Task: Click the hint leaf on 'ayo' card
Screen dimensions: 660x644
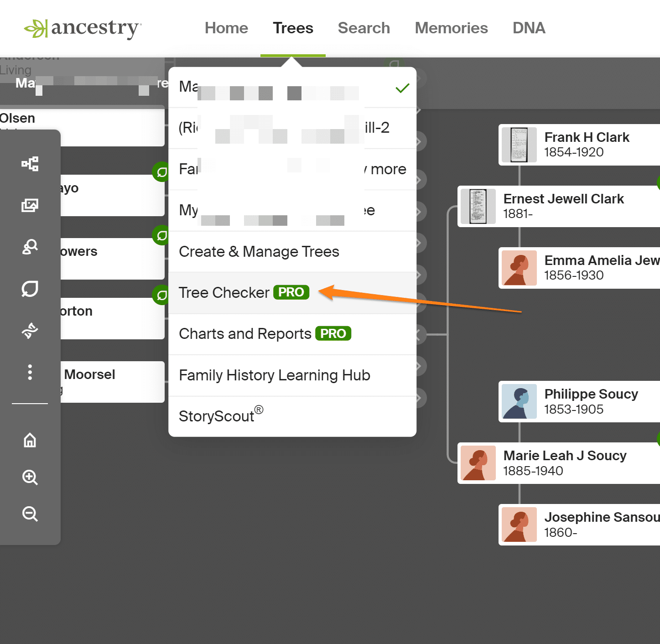Action: pyautogui.click(x=161, y=172)
